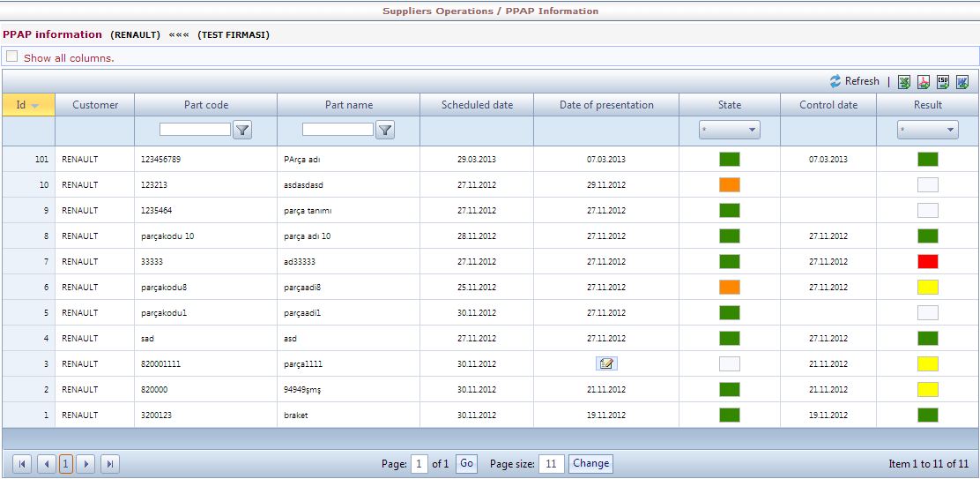Select page number 1 in the pager
Screen dimensions: 980x479
tap(66, 464)
